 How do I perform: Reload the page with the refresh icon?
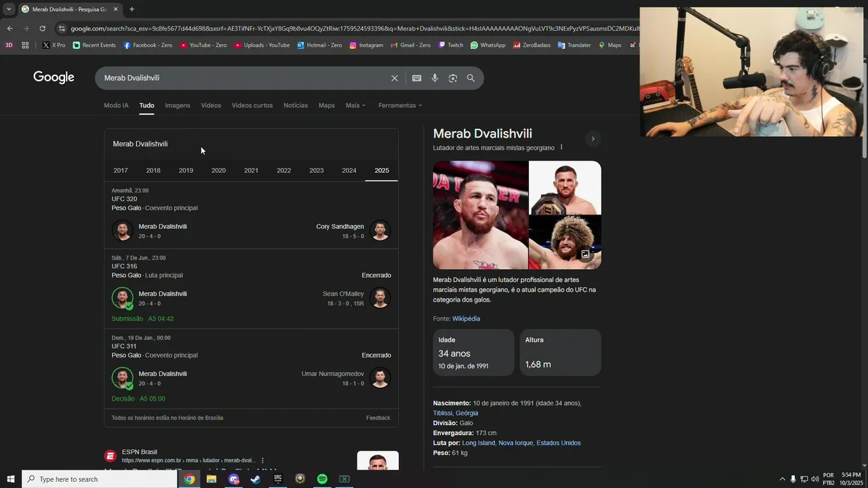pos(42,28)
